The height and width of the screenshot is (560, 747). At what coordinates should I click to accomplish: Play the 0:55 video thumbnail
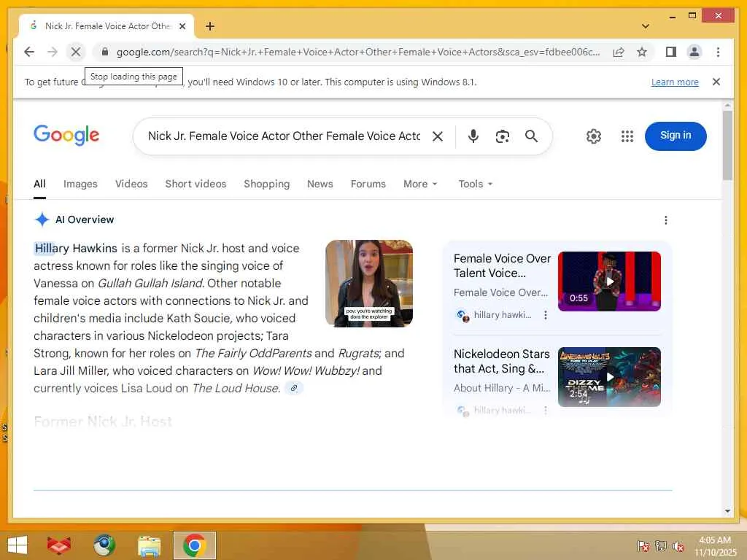pos(609,281)
